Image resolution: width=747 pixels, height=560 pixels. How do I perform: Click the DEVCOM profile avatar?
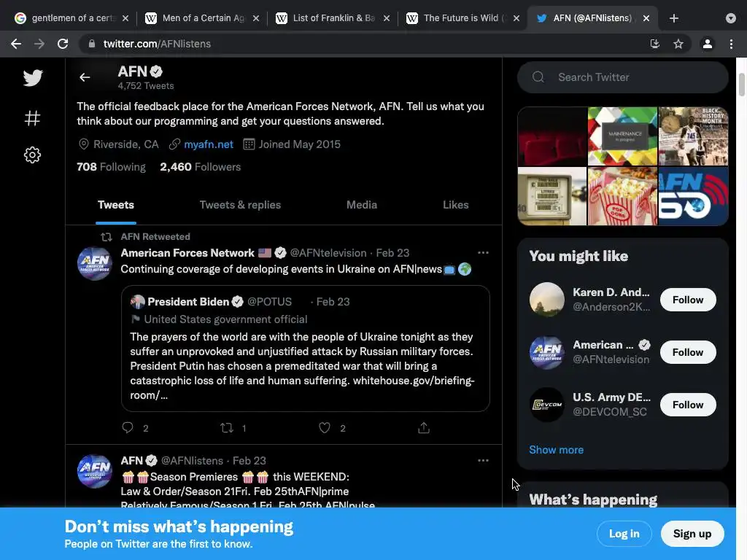tap(547, 405)
